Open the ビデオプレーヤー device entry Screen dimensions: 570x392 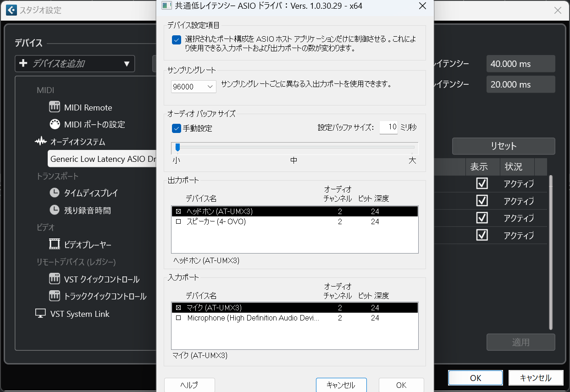(x=80, y=245)
